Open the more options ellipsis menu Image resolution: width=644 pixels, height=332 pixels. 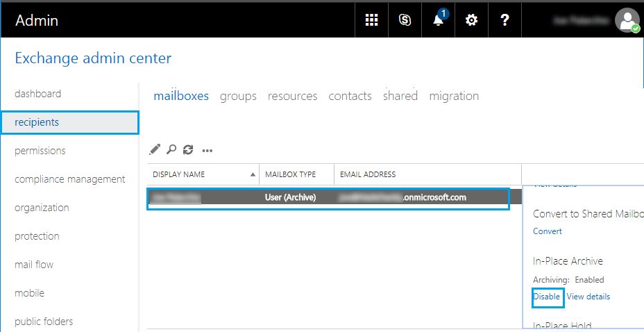[207, 150]
